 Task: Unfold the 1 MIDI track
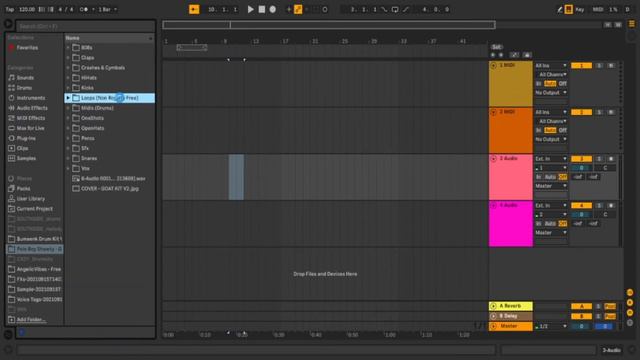pyautogui.click(x=493, y=66)
